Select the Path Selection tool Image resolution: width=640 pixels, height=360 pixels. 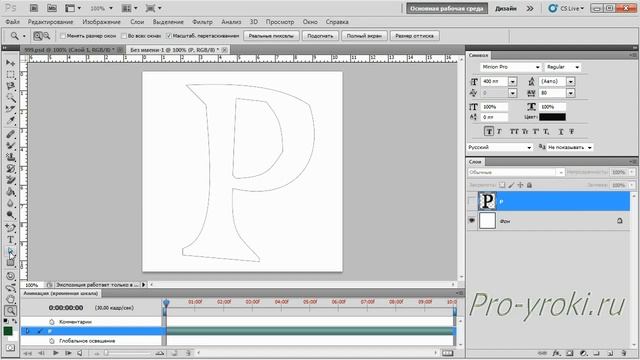(11, 252)
